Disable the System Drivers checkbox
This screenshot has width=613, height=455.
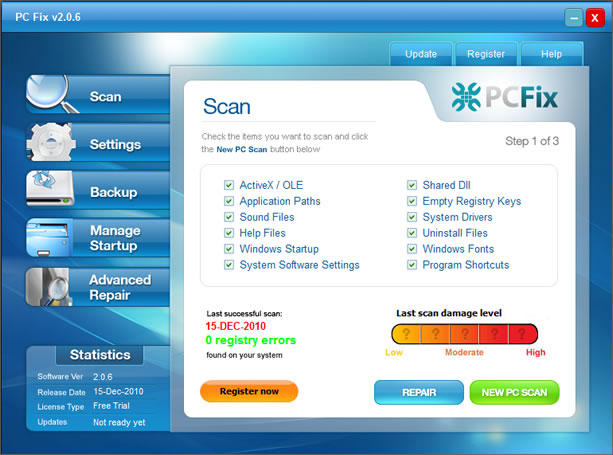click(412, 217)
